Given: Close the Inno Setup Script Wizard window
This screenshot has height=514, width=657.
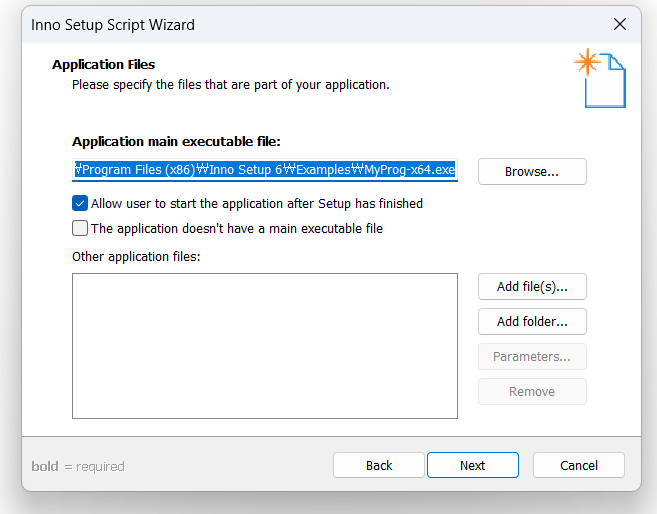Looking at the screenshot, I should pyautogui.click(x=620, y=24).
